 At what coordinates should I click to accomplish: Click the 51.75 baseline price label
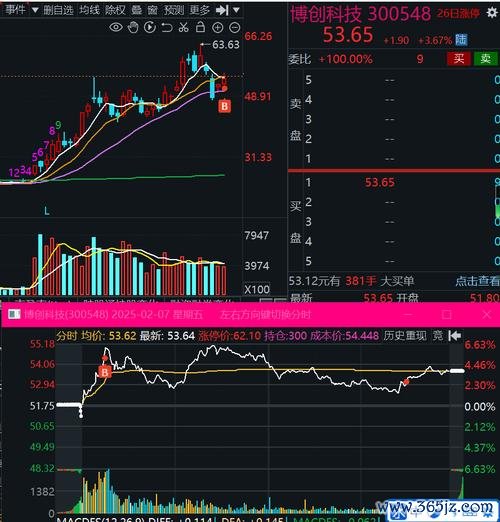[42, 406]
